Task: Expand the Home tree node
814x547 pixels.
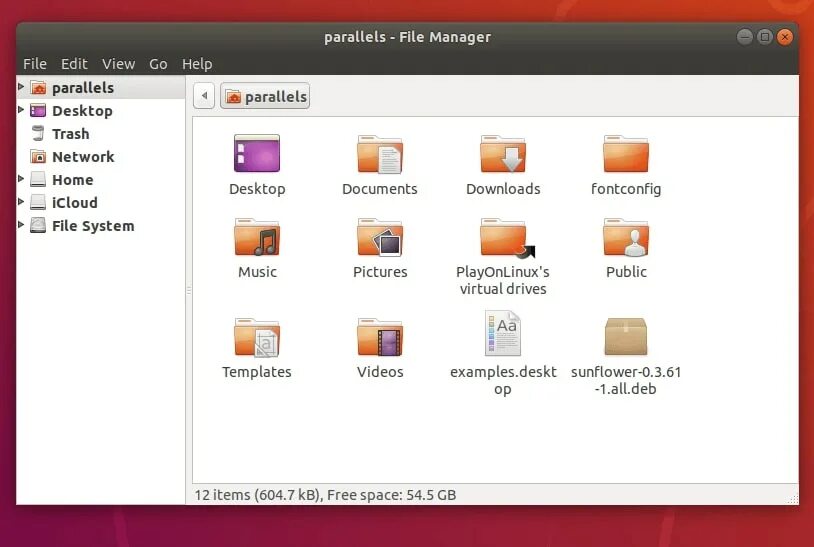Action: tap(21, 179)
